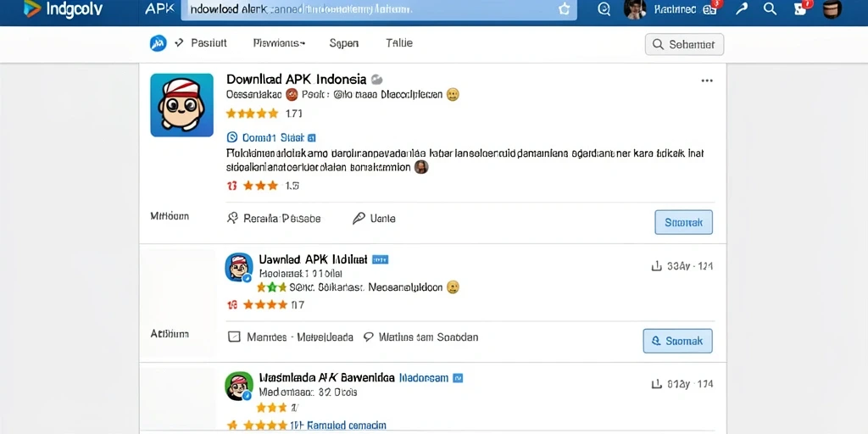The width and height of the screenshot is (868, 434).
Task: Click the APK label beside the search bar
Action: [159, 9]
